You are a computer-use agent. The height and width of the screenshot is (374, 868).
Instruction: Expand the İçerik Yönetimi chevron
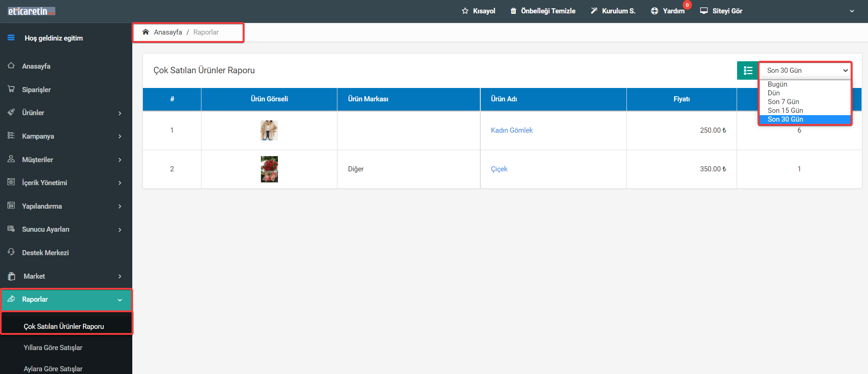(x=120, y=183)
